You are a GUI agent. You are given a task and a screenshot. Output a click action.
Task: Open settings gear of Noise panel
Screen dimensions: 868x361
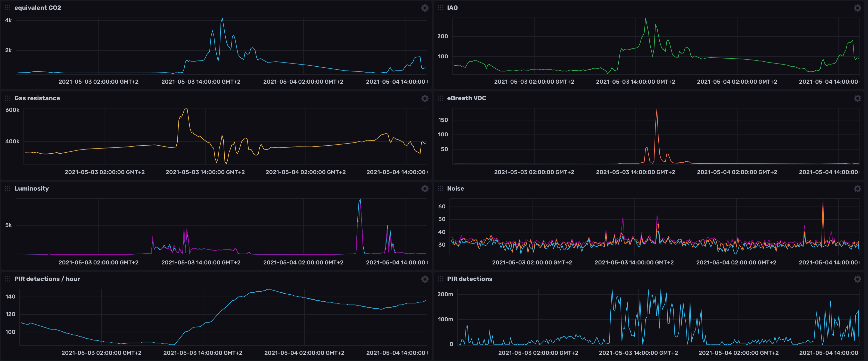pos(857,189)
